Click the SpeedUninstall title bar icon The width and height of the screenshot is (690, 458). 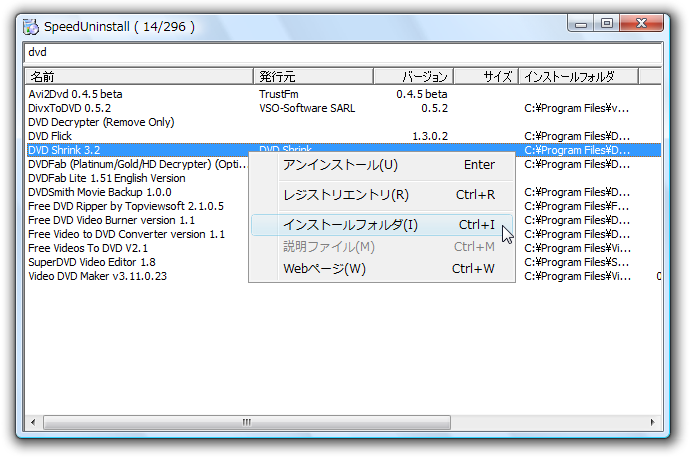[x=31, y=27]
